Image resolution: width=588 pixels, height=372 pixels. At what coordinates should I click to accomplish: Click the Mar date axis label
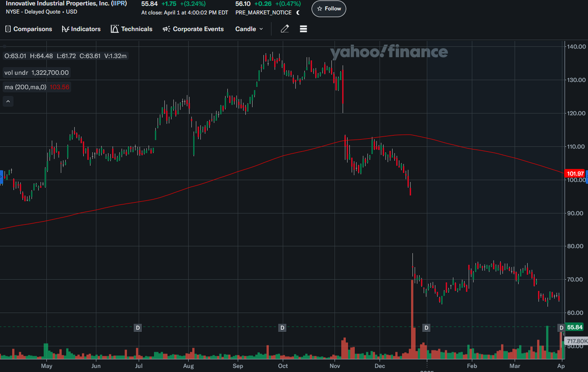pyautogui.click(x=514, y=366)
